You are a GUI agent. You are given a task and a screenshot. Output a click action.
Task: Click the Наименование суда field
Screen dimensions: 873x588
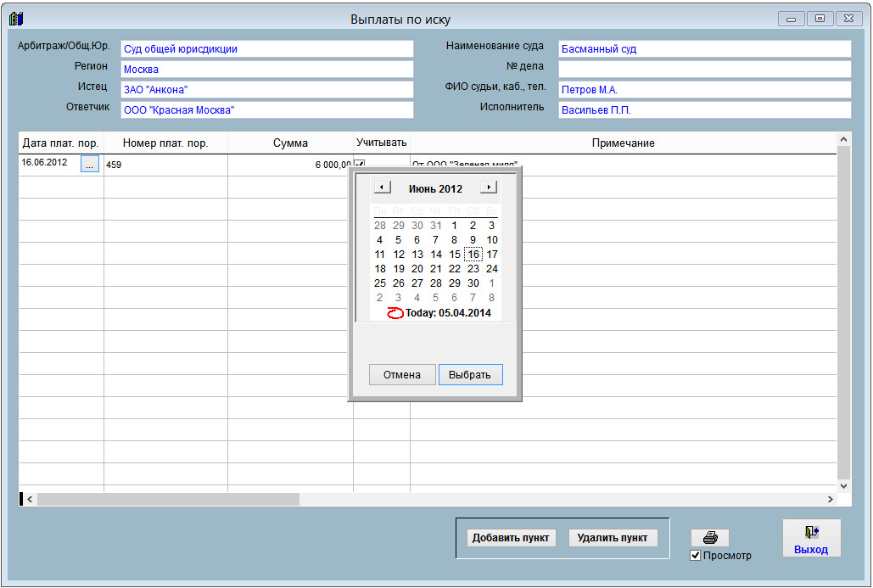(x=705, y=49)
